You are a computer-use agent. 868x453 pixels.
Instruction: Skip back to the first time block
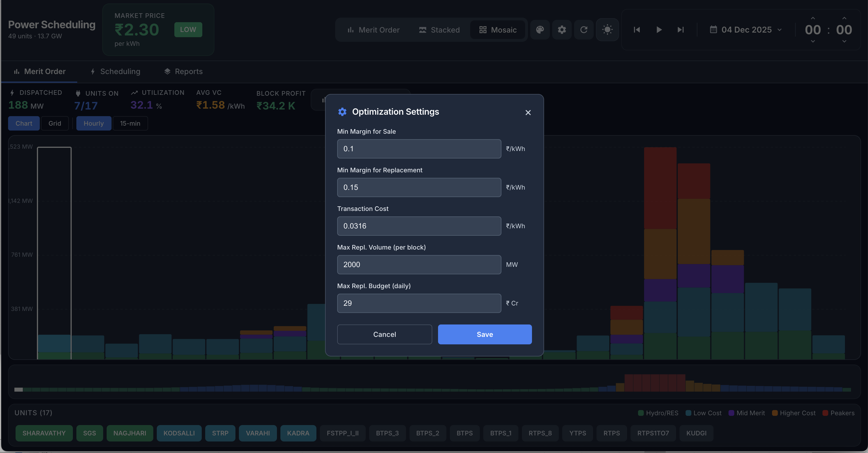(x=637, y=30)
